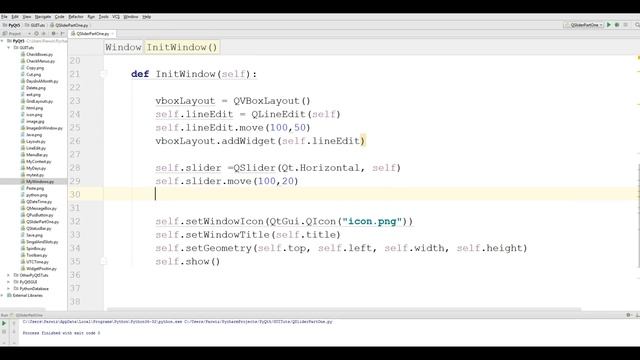This screenshot has height=360, width=640.
Task: Toggle code folding at line 21
Action: [102, 74]
